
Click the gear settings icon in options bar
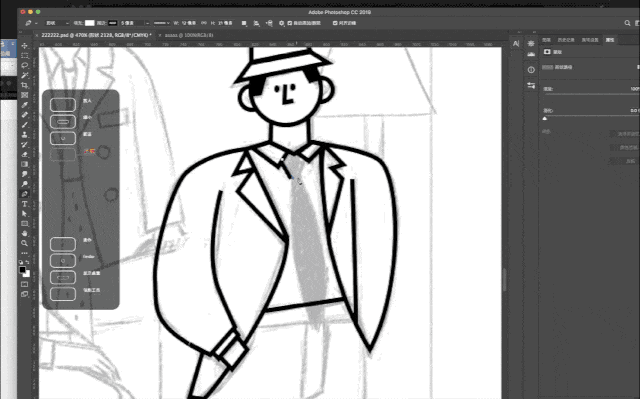click(281, 23)
